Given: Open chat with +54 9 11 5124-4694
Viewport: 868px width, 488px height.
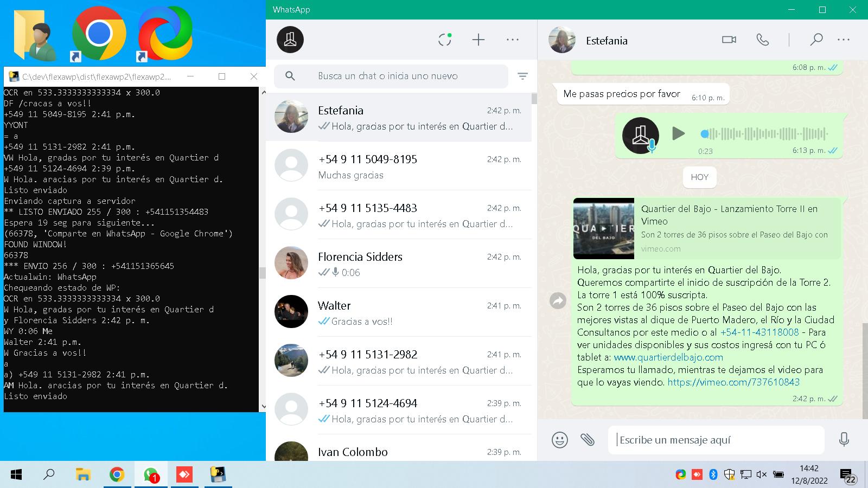Looking at the screenshot, I should [x=399, y=410].
